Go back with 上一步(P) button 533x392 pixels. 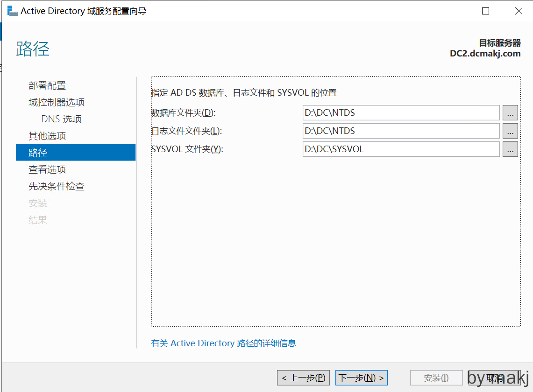click(x=304, y=378)
